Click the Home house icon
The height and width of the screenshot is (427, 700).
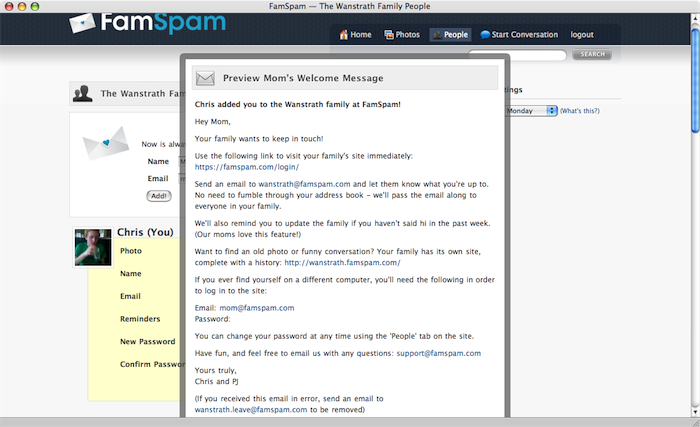[344, 35]
